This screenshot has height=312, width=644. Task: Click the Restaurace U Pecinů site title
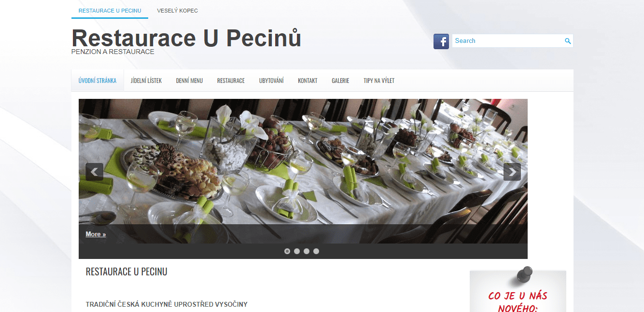[186, 38]
